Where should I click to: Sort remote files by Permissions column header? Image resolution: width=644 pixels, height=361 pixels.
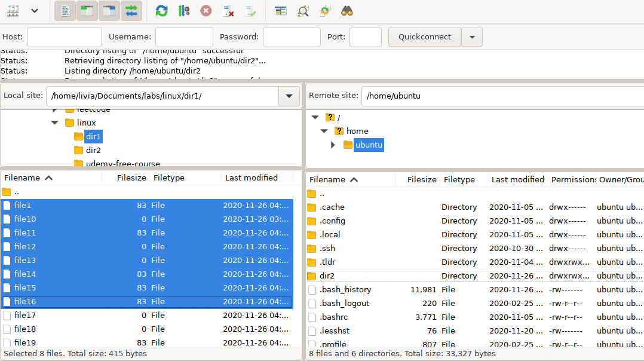tap(572, 179)
